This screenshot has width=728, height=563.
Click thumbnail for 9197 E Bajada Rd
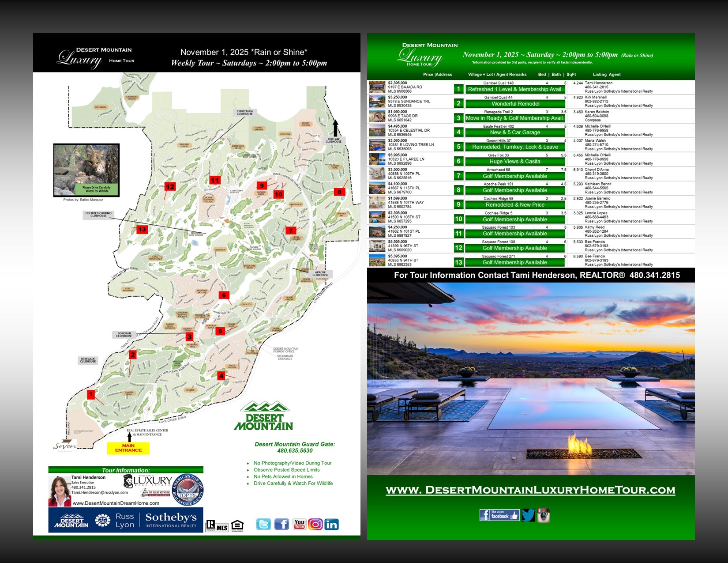[377, 87]
